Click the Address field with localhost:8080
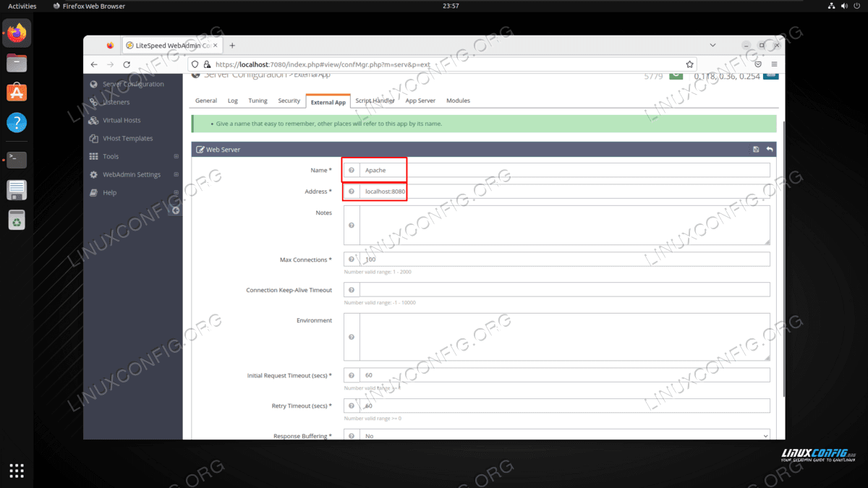Image resolution: width=868 pixels, height=488 pixels. (565, 192)
